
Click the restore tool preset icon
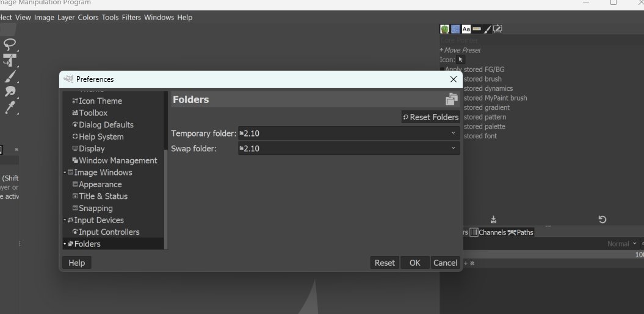coord(602,219)
